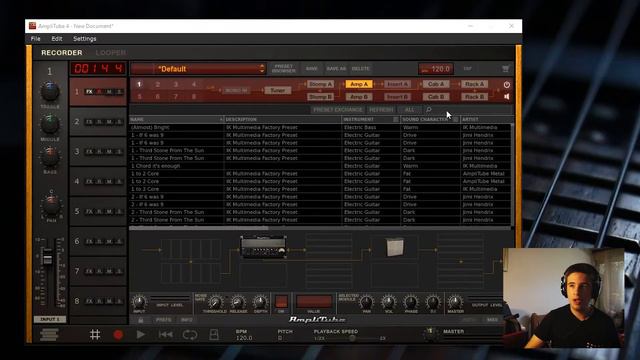The width and height of the screenshot is (640, 360).
Task: Click the record button in the transport
Action: [x=118, y=335]
